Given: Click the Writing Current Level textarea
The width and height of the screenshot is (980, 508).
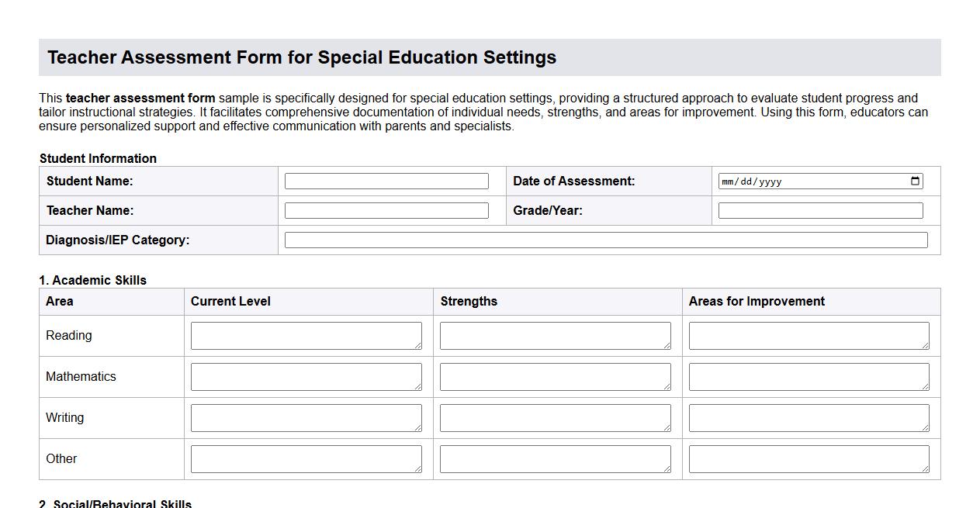Looking at the screenshot, I should click(x=305, y=417).
